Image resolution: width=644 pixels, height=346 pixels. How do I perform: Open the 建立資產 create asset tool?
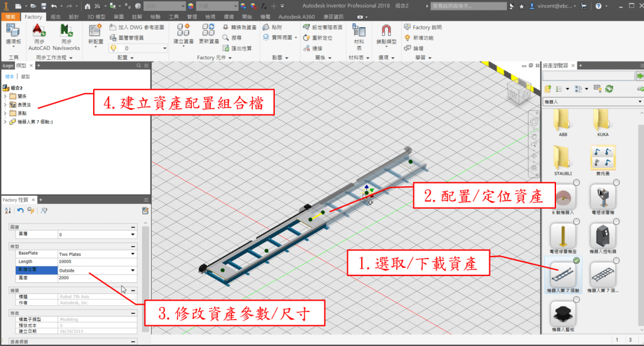tap(183, 31)
